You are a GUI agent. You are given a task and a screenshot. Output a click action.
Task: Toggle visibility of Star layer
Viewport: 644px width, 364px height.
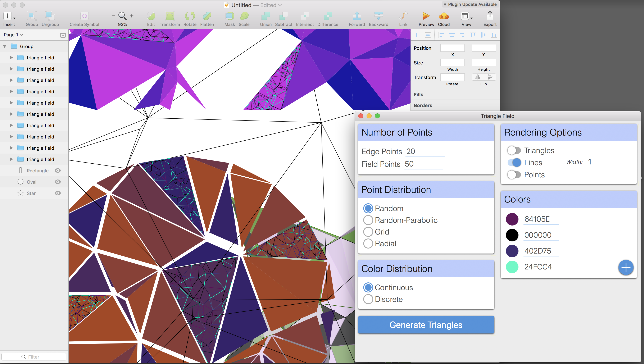58,193
